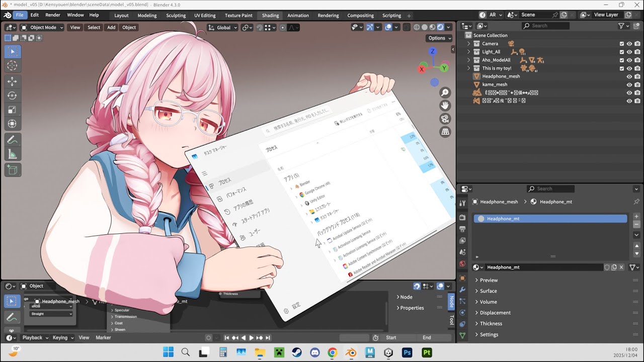
Task: Expand the Surface panel
Action: point(488,291)
